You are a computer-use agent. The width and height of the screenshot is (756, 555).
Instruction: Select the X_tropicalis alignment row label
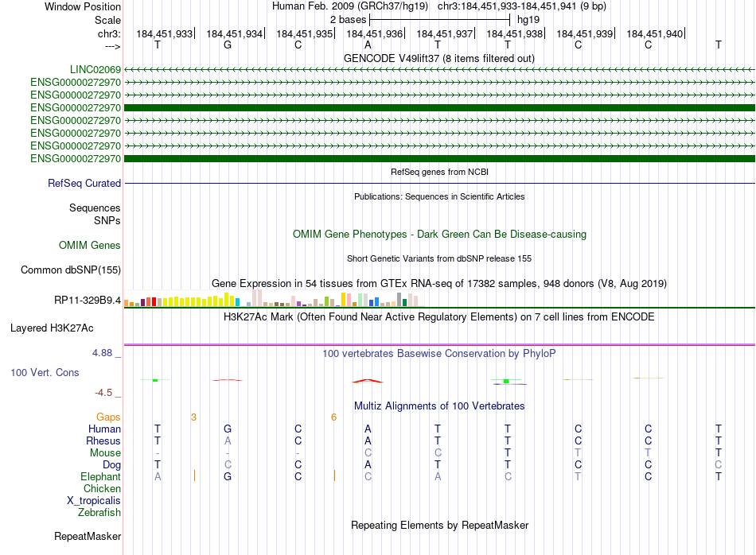(x=94, y=501)
